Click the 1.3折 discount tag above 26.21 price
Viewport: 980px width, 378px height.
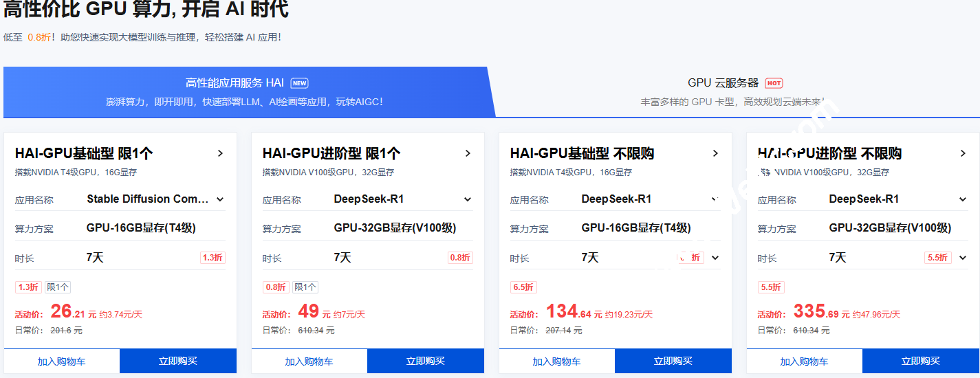[x=28, y=287]
